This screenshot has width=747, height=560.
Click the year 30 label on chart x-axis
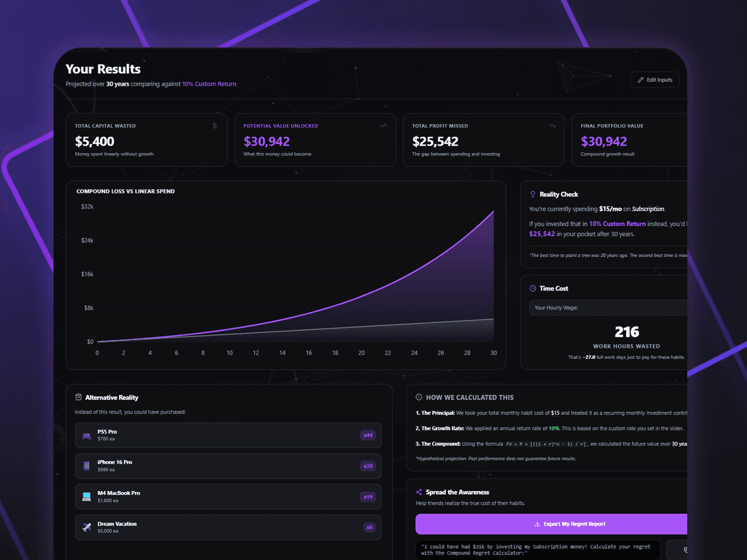click(494, 353)
